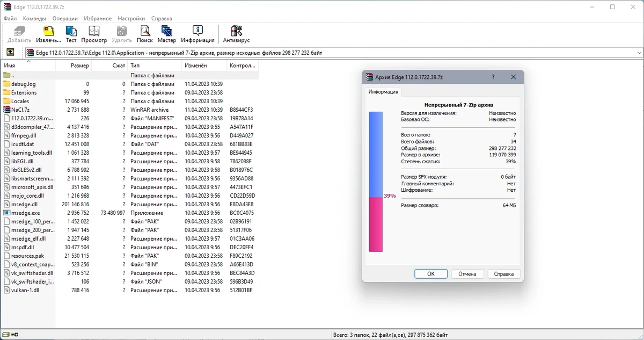Click the 39% compression ratio bar
Viewport: 644px width, 340px height.
click(x=376, y=182)
